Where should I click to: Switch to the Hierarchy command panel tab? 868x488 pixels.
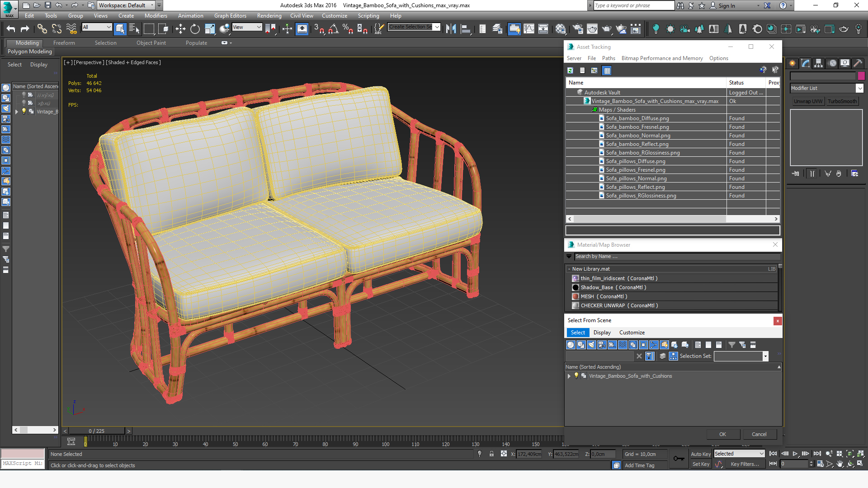[818, 63]
